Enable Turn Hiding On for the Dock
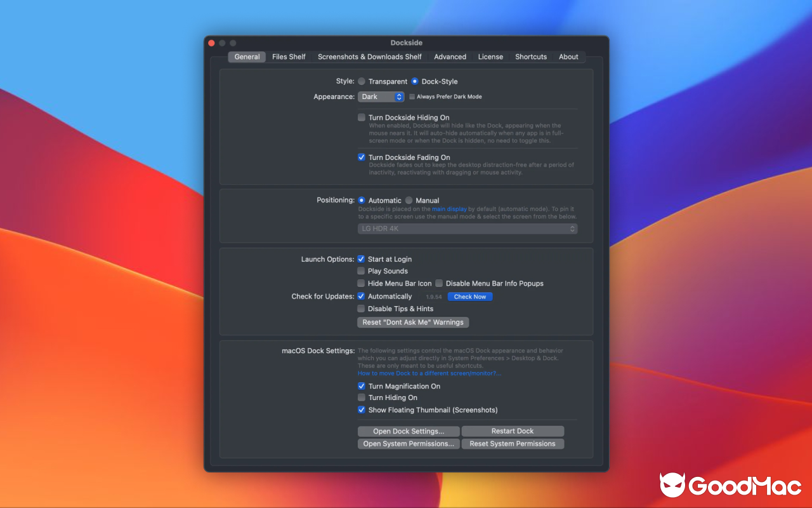Viewport: 812px width, 508px height. (x=361, y=398)
